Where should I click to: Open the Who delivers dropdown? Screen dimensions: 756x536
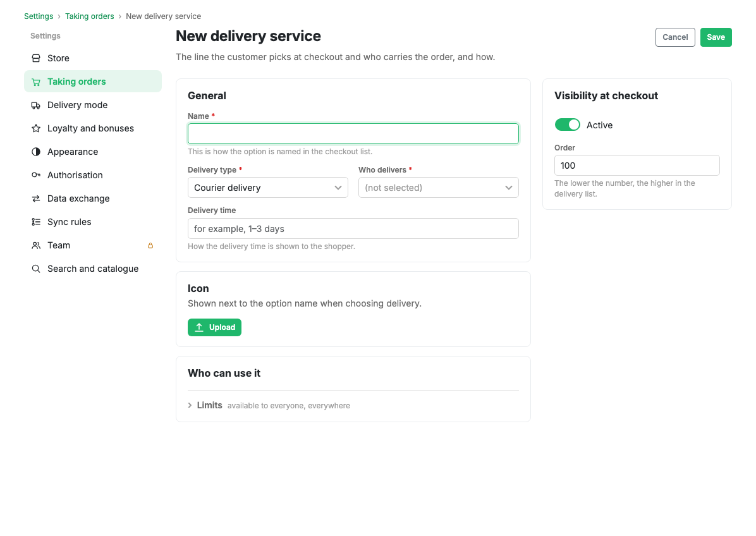tap(438, 188)
